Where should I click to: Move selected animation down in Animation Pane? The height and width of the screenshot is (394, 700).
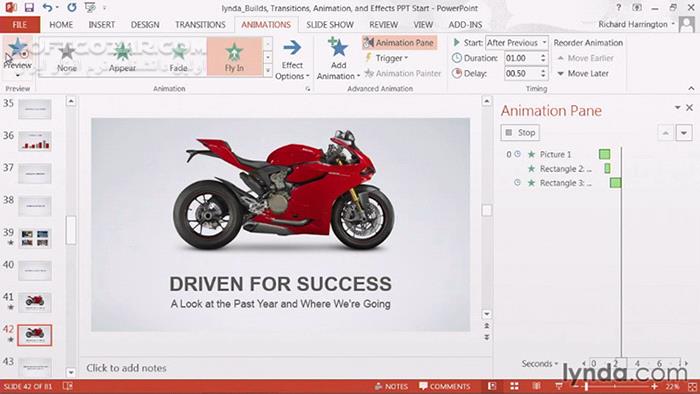(684, 133)
